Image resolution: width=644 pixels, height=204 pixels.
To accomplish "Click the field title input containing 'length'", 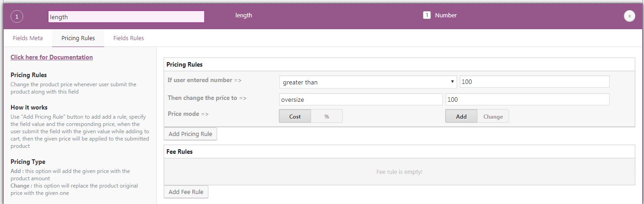I will (x=126, y=17).
